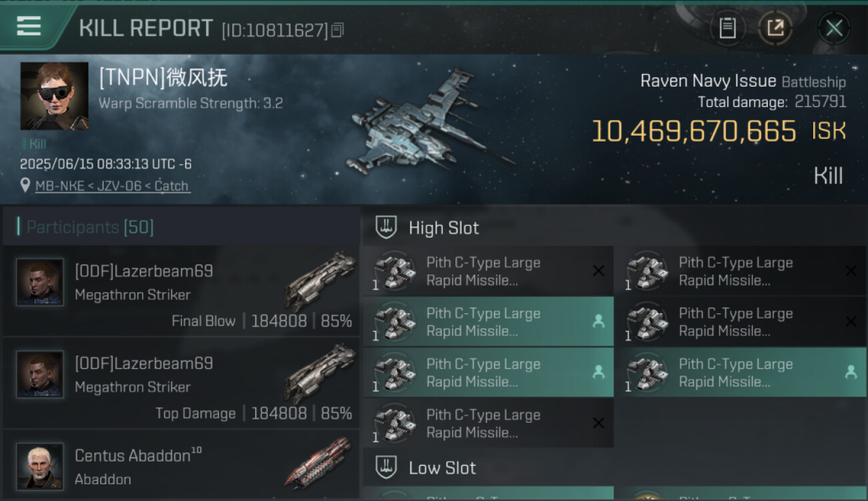Select the bottom-left Pith C-Type launcher

pyautogui.click(x=487, y=424)
